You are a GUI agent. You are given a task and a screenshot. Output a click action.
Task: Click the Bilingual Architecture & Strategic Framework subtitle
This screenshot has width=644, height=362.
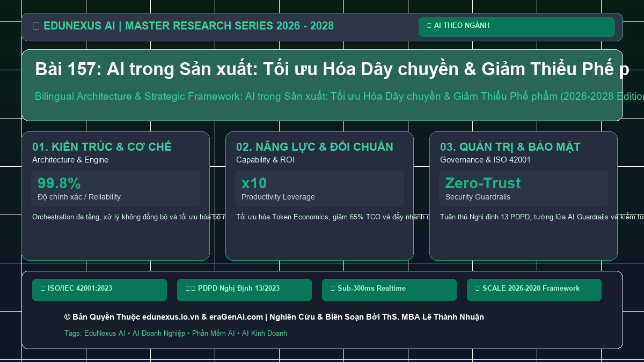(x=339, y=97)
